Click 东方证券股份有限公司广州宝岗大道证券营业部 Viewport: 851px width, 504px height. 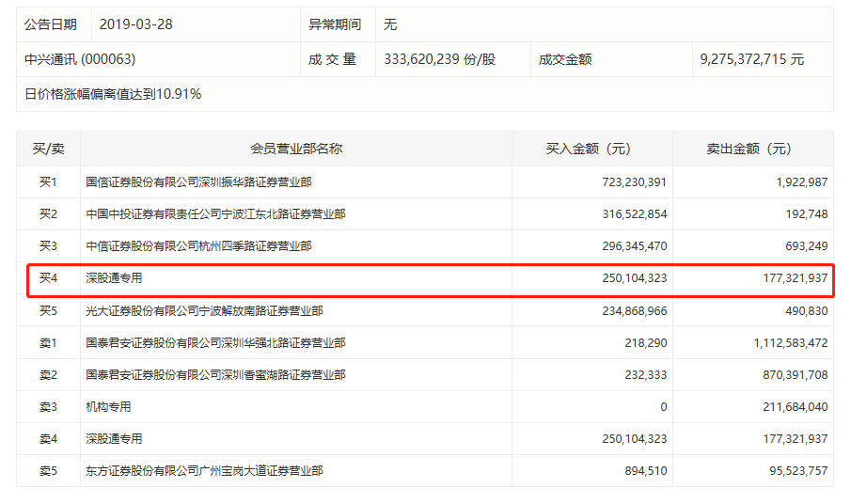click(x=204, y=471)
